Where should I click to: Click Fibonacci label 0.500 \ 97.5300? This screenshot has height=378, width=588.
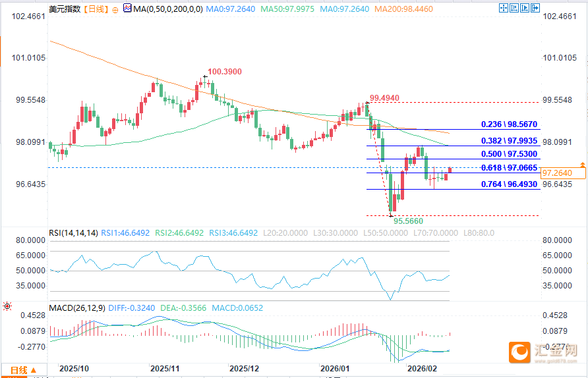coord(510,154)
